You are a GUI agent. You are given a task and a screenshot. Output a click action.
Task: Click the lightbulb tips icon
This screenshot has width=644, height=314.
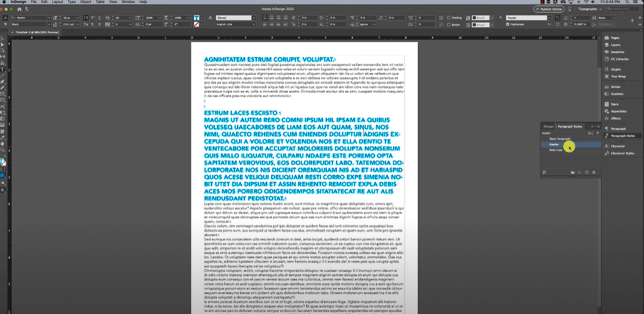(x=570, y=9)
